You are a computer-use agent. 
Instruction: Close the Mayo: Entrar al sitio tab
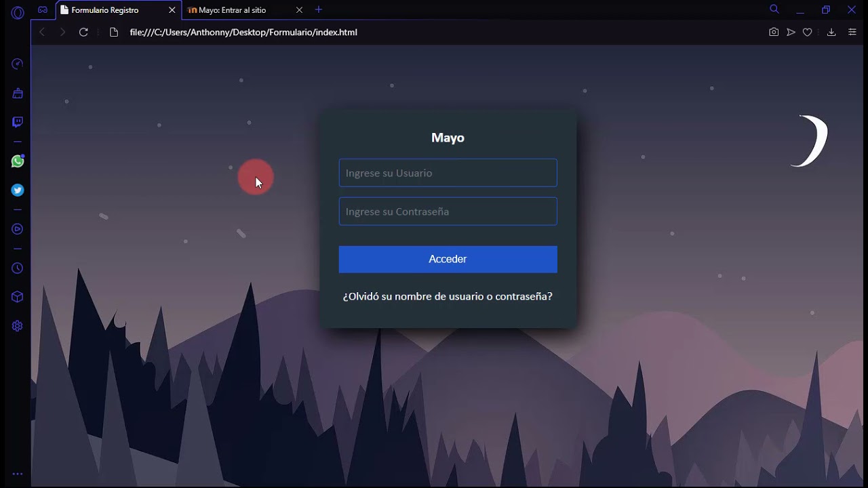tap(299, 10)
